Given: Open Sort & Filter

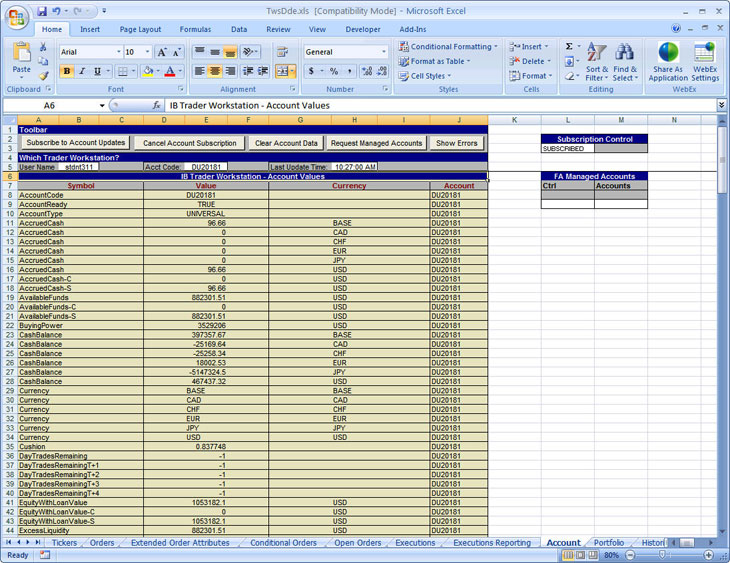Looking at the screenshot, I should tap(596, 62).
